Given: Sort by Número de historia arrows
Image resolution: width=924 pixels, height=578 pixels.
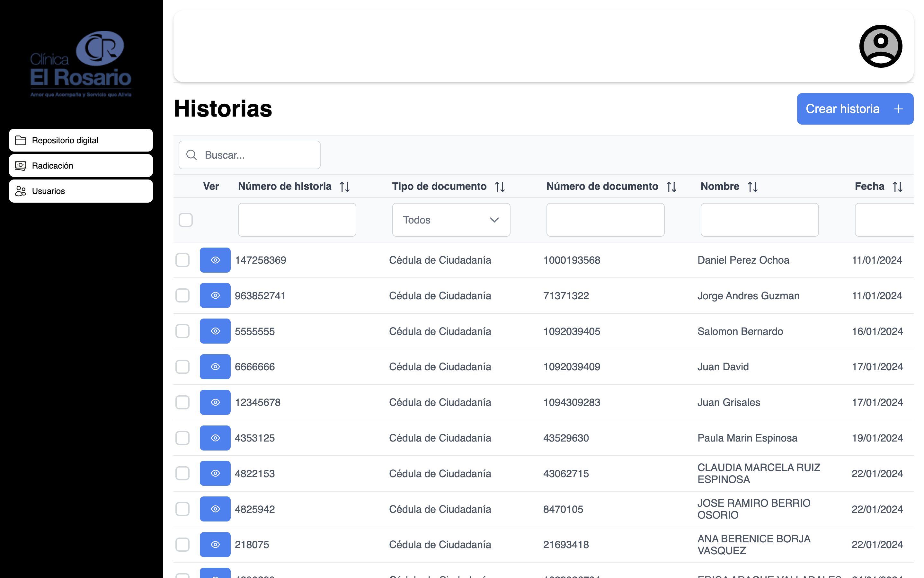Looking at the screenshot, I should click(x=345, y=187).
